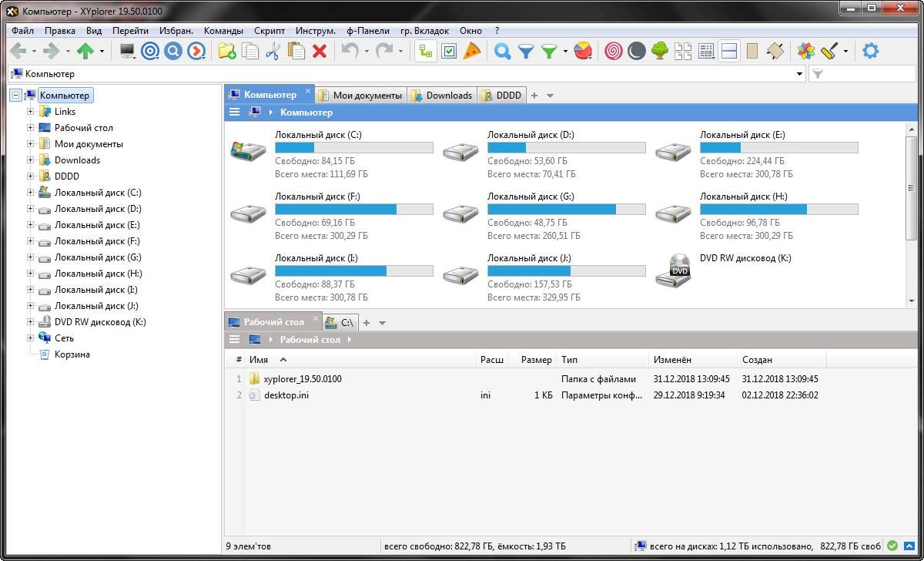924x561 pixels.
Task: Open the Избран. menu
Action: [176, 31]
